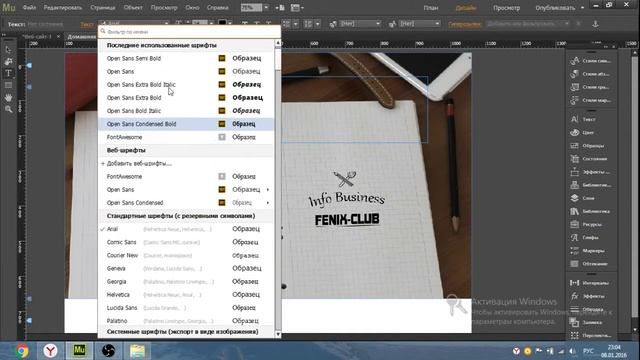Open the Текст panel icon

pos(575,119)
